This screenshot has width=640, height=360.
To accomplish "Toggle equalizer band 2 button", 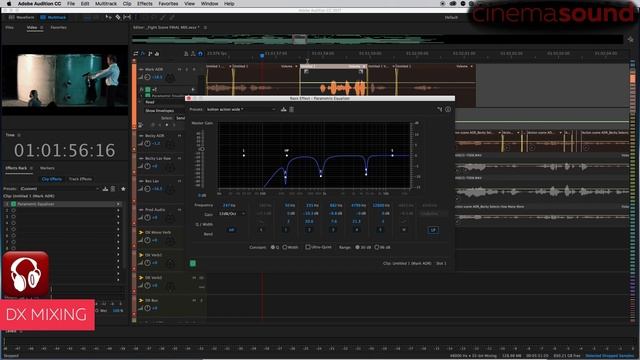I will (x=309, y=230).
